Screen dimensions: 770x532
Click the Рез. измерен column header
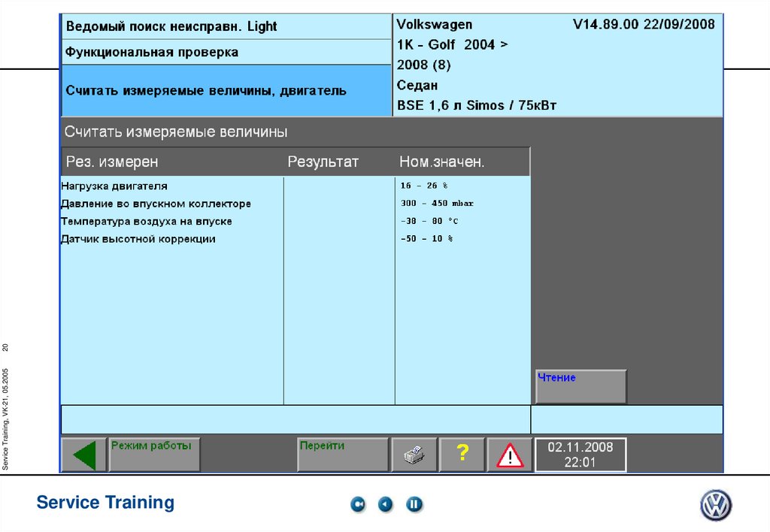[112, 162]
